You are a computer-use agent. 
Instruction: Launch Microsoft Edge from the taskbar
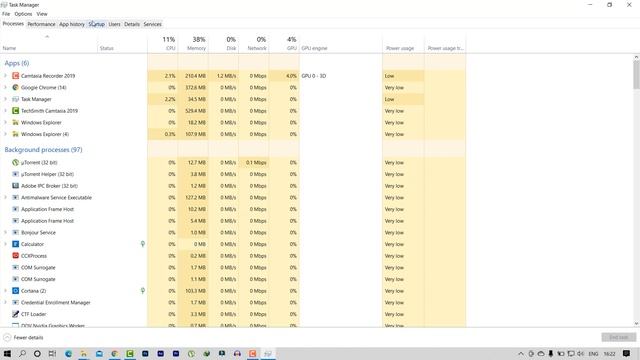(68, 353)
